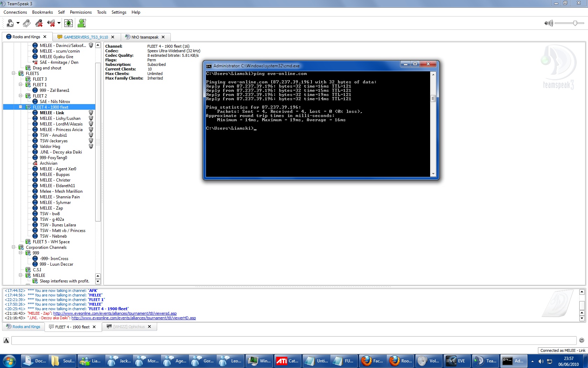Image resolution: width=588 pixels, height=368 pixels.
Task: Open the Connections menu
Action: click(x=15, y=12)
